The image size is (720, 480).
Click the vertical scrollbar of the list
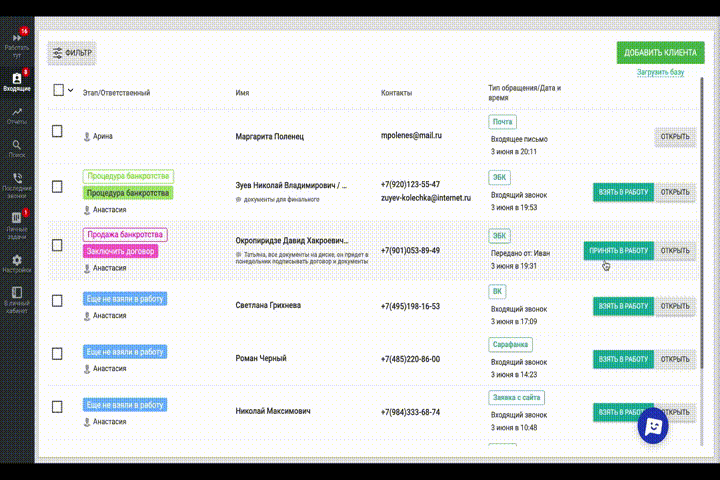click(x=701, y=261)
